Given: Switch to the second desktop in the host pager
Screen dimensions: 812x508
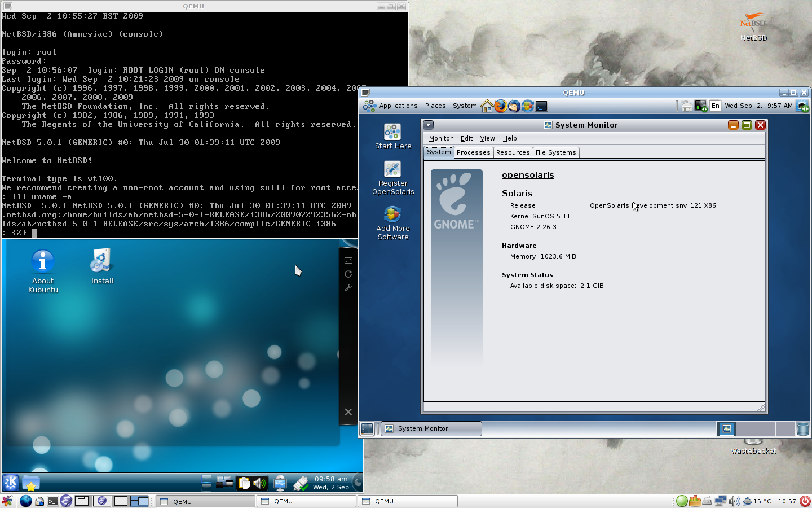Looking at the screenshot, I should 101,501.
